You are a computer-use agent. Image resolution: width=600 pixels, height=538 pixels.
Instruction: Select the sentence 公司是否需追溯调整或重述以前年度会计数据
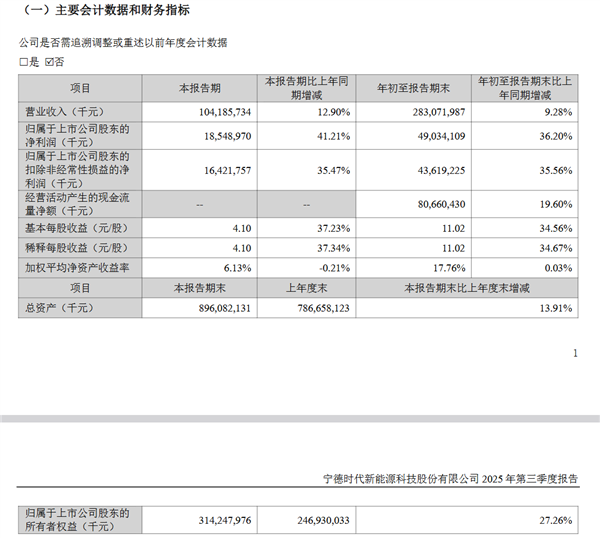click(123, 42)
